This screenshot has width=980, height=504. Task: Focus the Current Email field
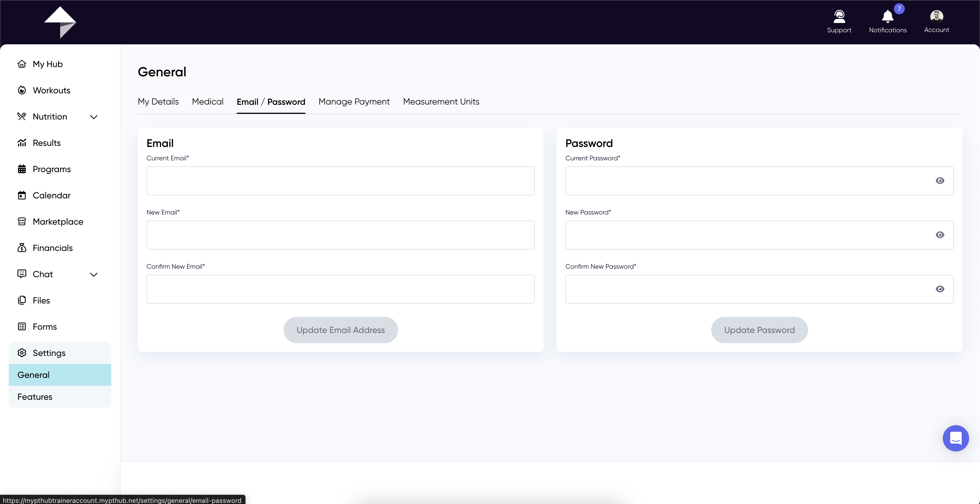[340, 181]
